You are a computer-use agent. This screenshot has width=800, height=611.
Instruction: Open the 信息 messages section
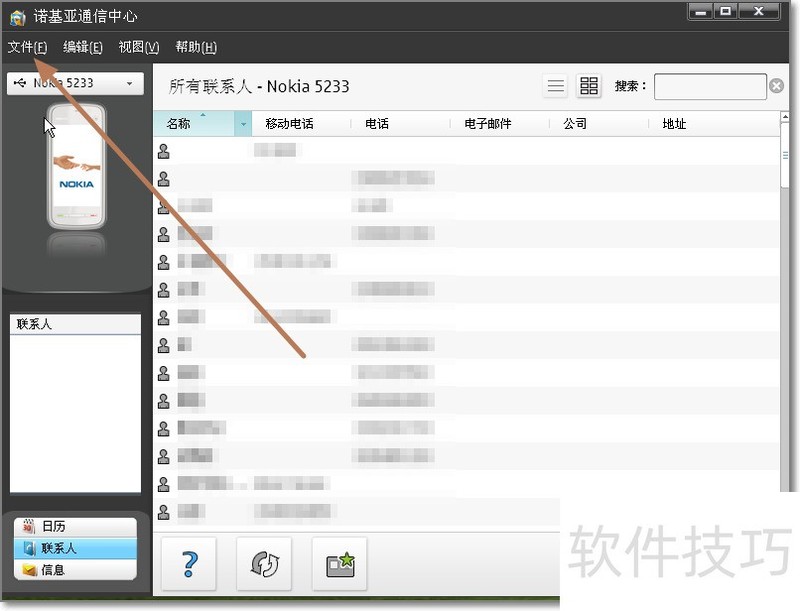[x=76, y=570]
